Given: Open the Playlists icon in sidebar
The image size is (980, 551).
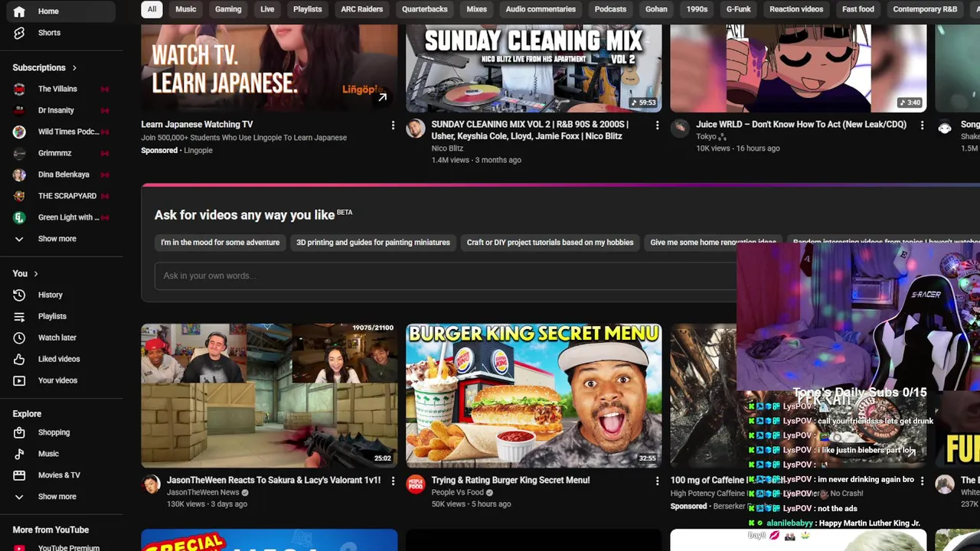Looking at the screenshot, I should coord(19,316).
